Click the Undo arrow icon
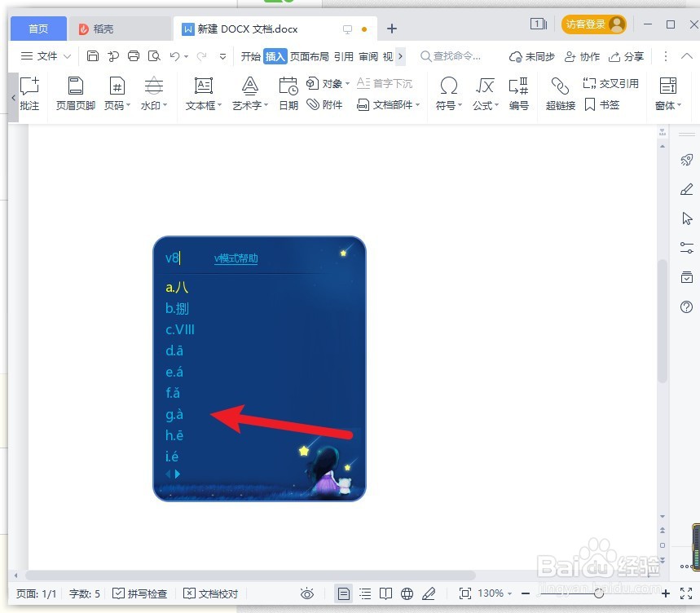 coord(174,56)
